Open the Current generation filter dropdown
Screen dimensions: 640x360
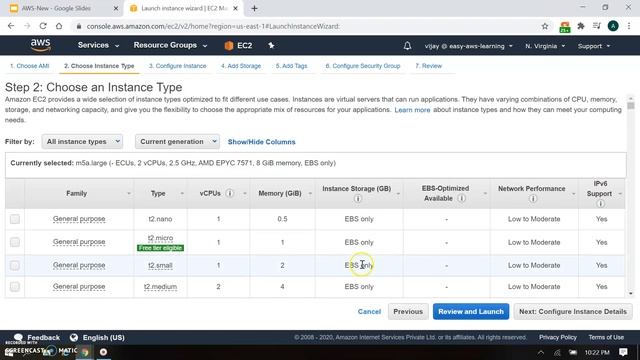click(177, 142)
